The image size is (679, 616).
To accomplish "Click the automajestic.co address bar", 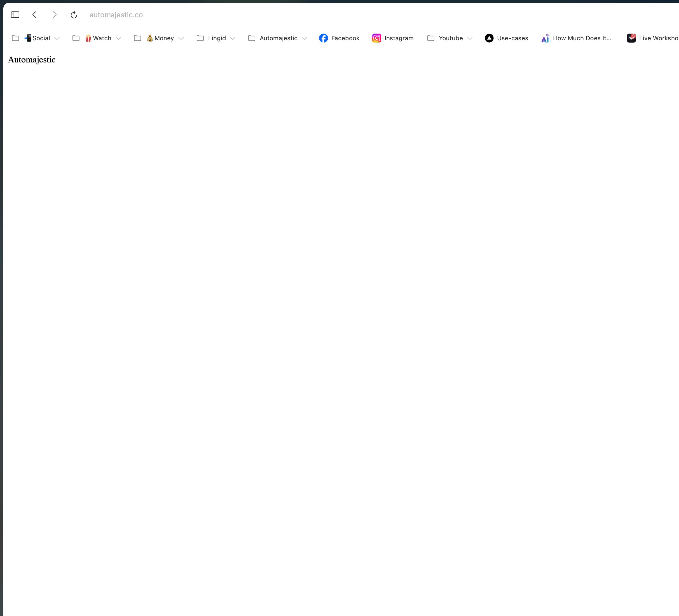I will (116, 15).
